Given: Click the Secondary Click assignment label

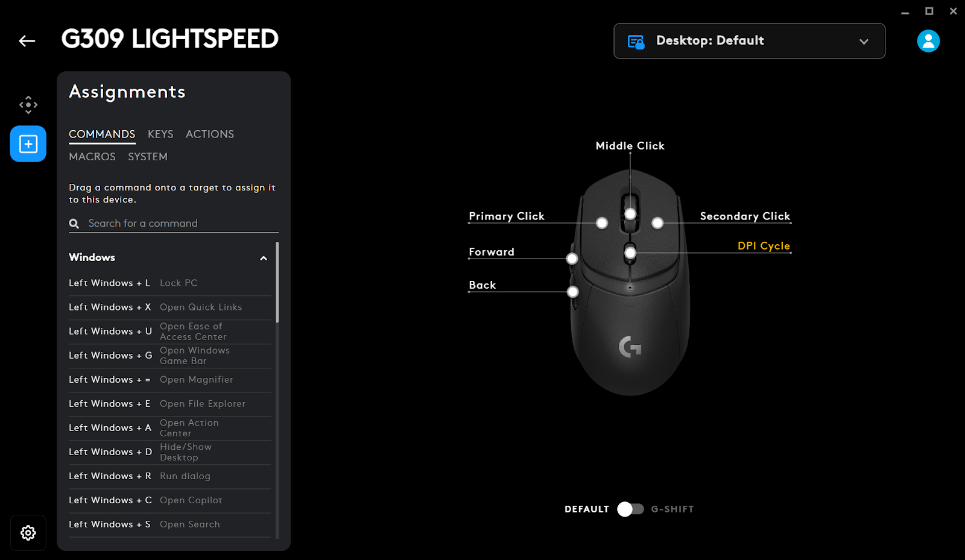Looking at the screenshot, I should point(745,216).
